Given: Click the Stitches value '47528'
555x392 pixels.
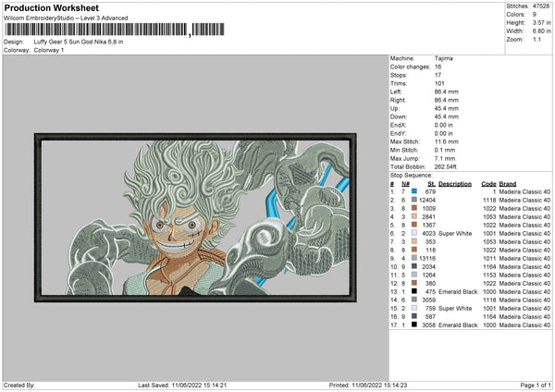Looking at the screenshot, I should click(x=541, y=6).
